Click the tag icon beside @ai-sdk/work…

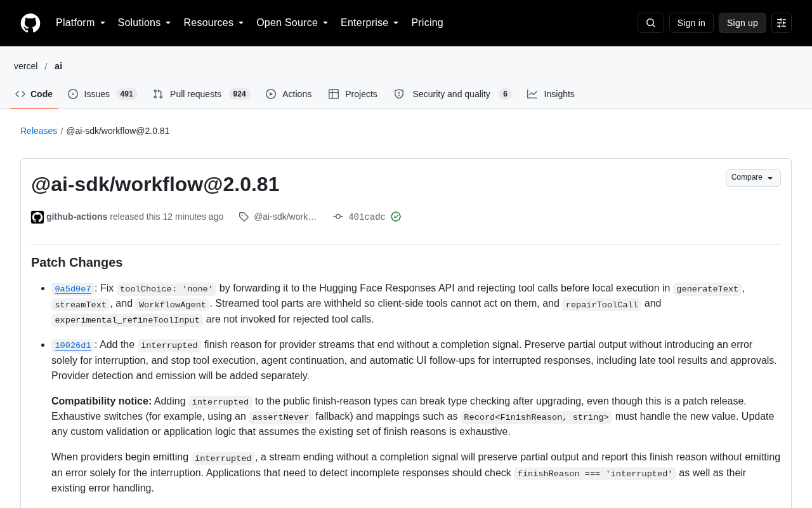point(244,217)
